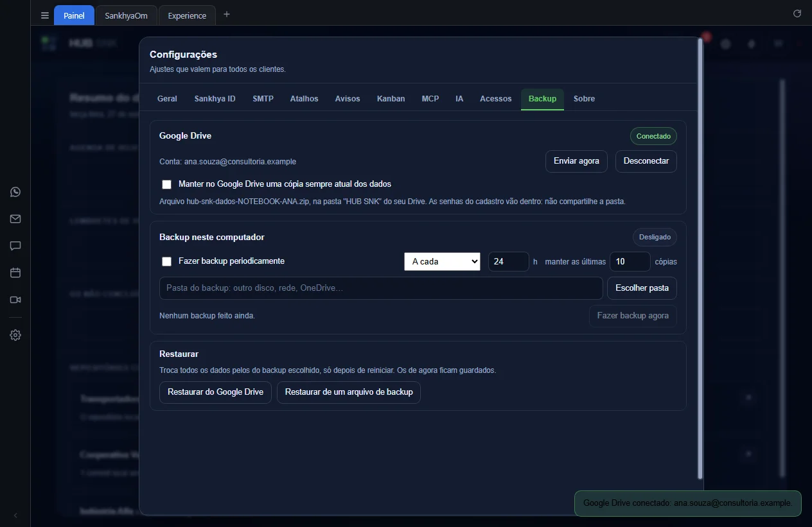Select the Backup tab
Image resolution: width=812 pixels, height=527 pixels.
[x=542, y=99]
